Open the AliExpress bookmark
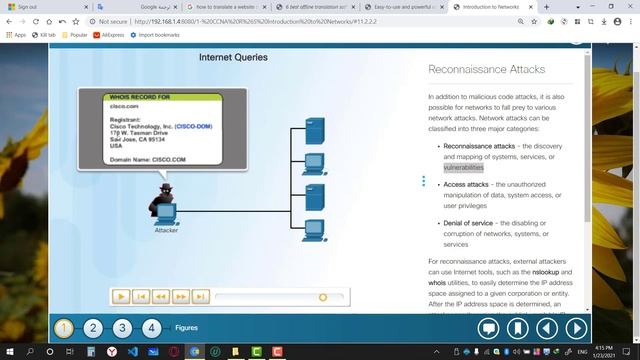This screenshot has height=360, width=640. pos(109,35)
